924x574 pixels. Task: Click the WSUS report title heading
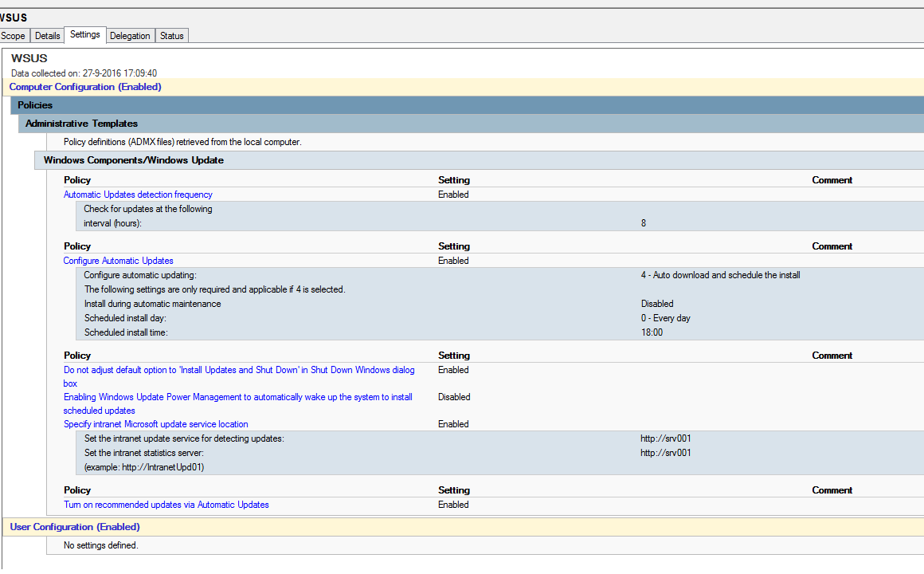click(x=29, y=58)
